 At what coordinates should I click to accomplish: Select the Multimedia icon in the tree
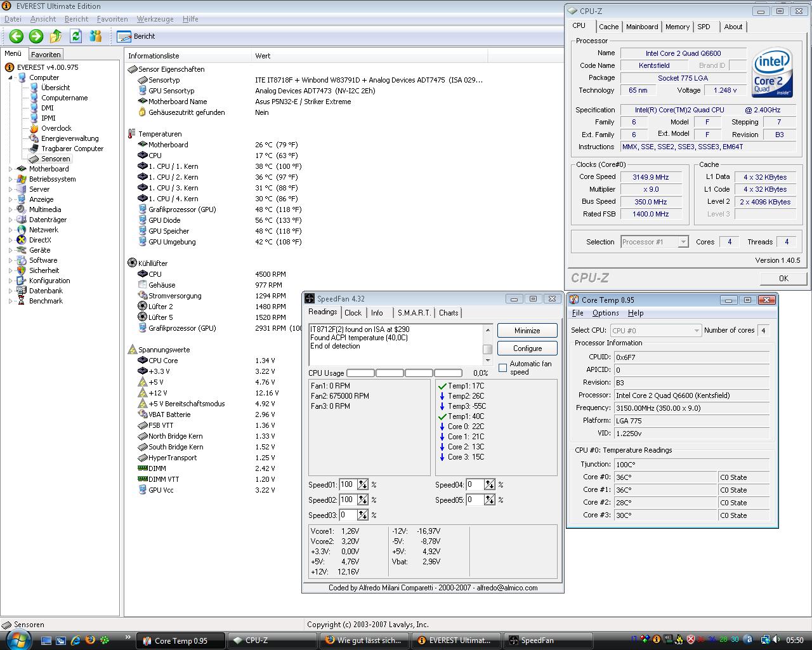coord(22,209)
